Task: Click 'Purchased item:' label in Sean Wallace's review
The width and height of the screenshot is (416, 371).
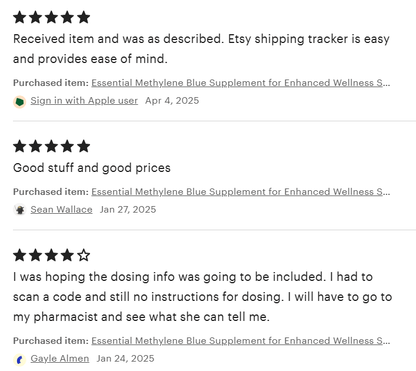Action: [51, 192]
